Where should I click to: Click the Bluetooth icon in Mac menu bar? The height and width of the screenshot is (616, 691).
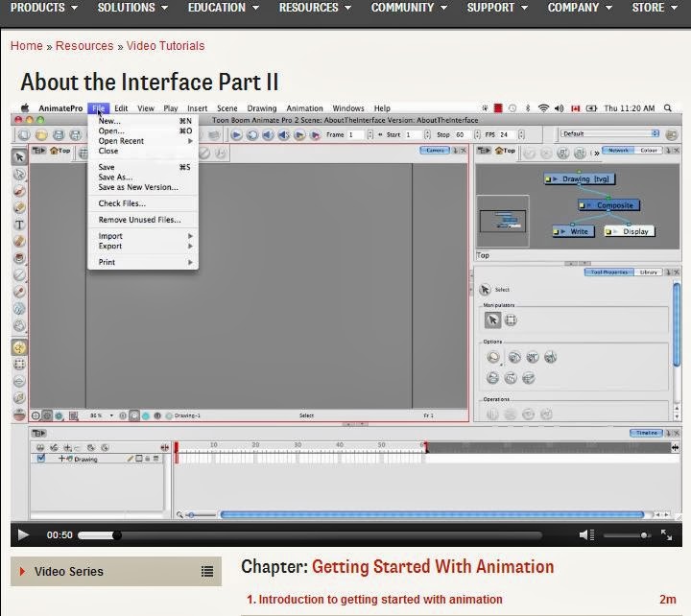[528, 108]
